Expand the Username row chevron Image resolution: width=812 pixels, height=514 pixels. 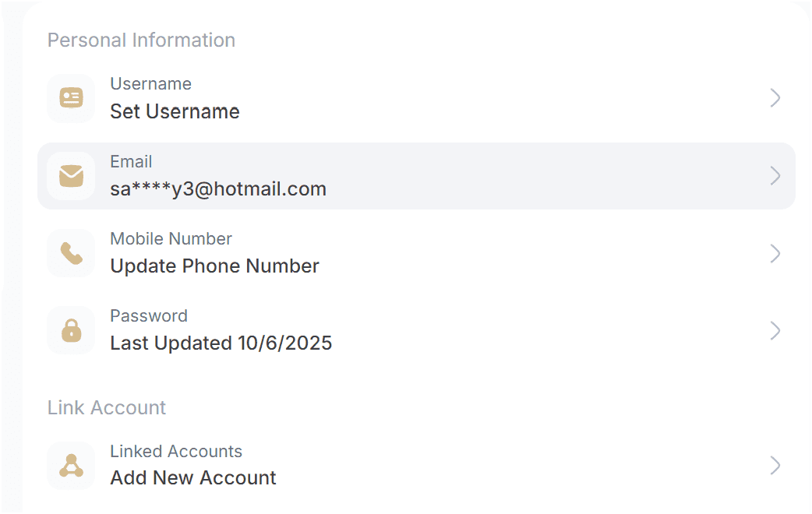coord(775,98)
